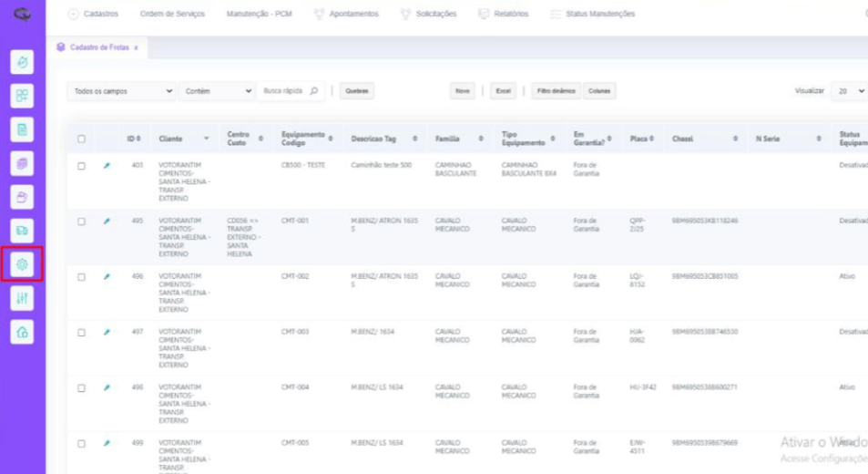Viewport: 868px width, 474px height.
Task: Check the row checkbox for ID 403
Action: 81,166
